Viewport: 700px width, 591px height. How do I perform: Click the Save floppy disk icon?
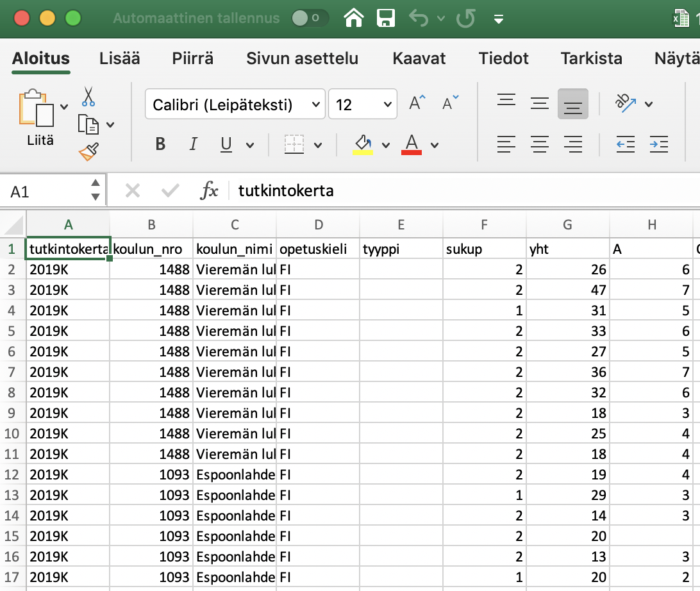coord(385,18)
